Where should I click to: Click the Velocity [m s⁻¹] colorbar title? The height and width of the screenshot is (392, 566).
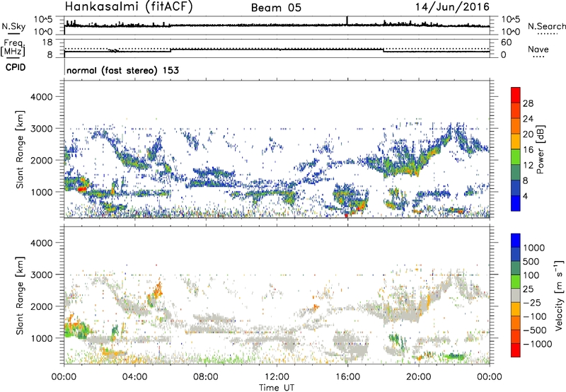pyautogui.click(x=559, y=295)
